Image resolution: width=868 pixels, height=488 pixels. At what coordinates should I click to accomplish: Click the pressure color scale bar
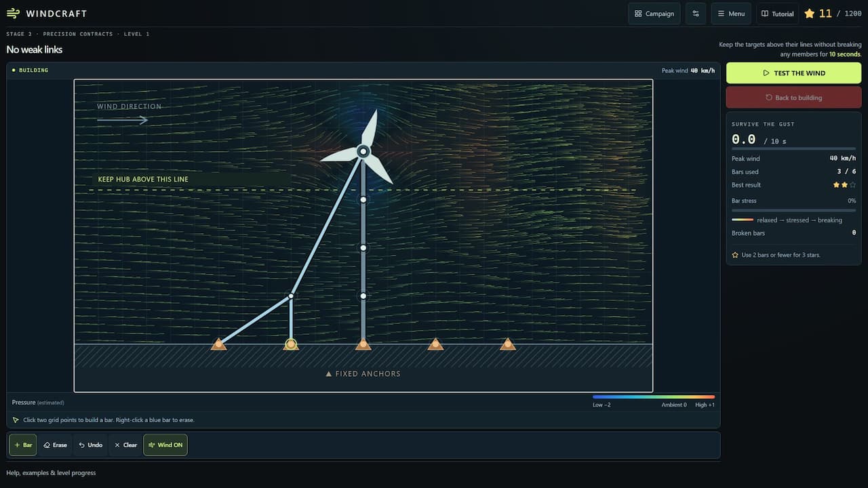tap(654, 396)
